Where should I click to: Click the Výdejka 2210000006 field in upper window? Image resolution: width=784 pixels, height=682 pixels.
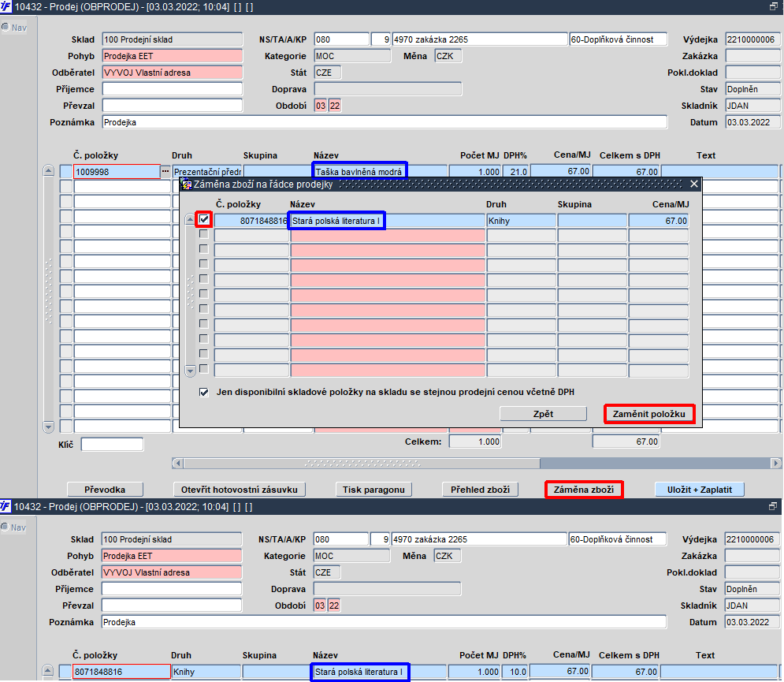(x=752, y=39)
